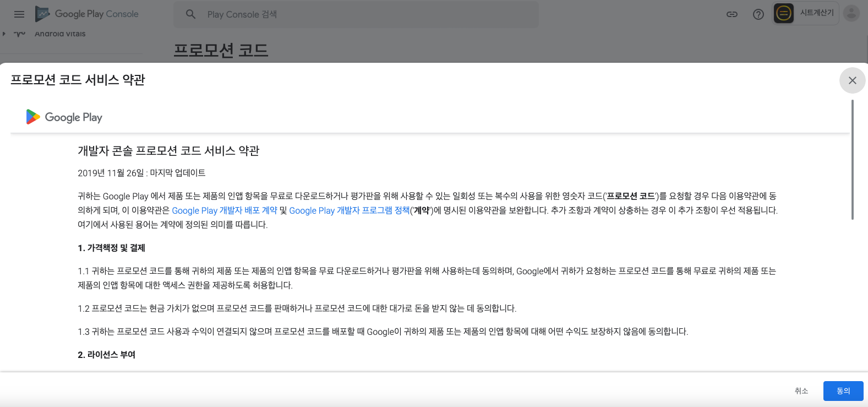
Task: Click the Google Play Console logo
Action: (x=87, y=14)
